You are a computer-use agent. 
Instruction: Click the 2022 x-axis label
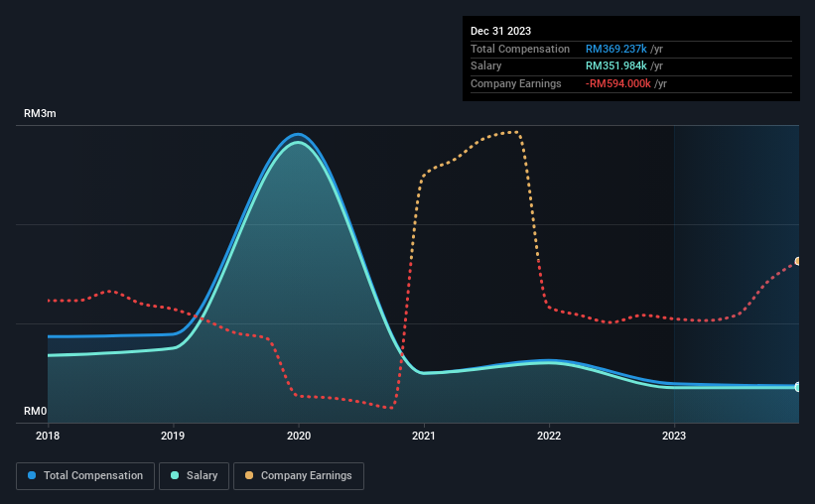(549, 436)
